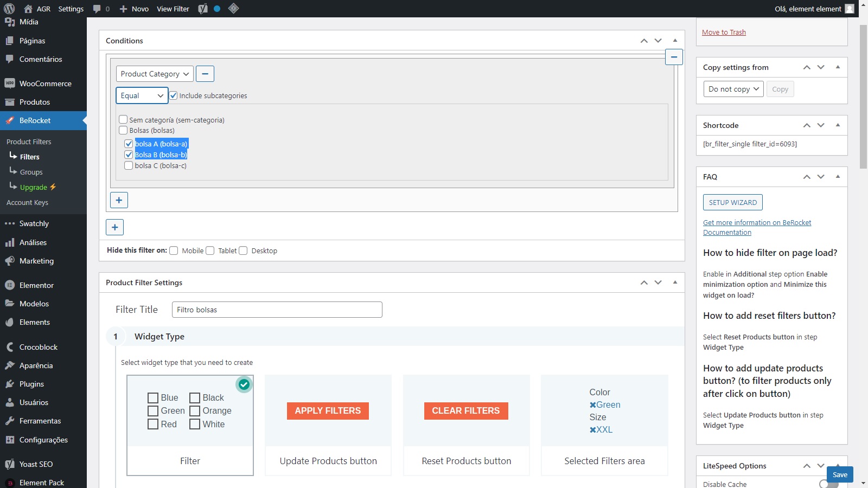Uncheck the bolsa A (bolsa-a) checkbox
The height and width of the screenshot is (488, 868).
coord(129,144)
